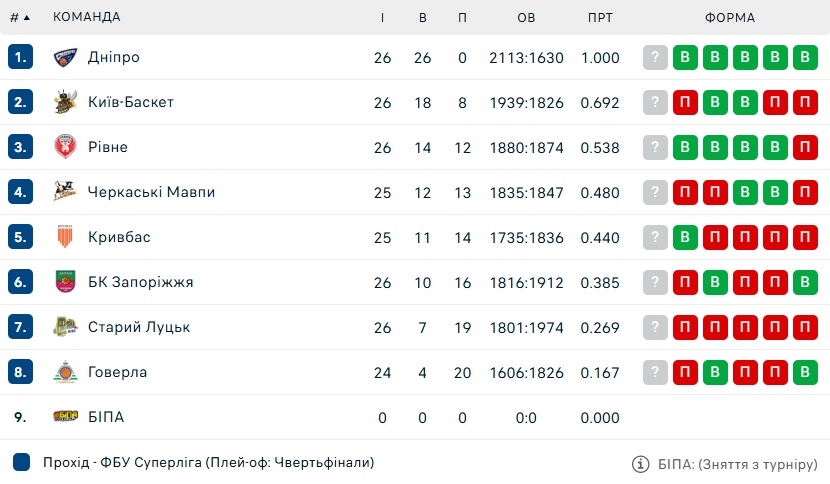The width and height of the screenshot is (830, 484).
Task: Click the Київ-Баскет bee logo
Action: (x=66, y=102)
